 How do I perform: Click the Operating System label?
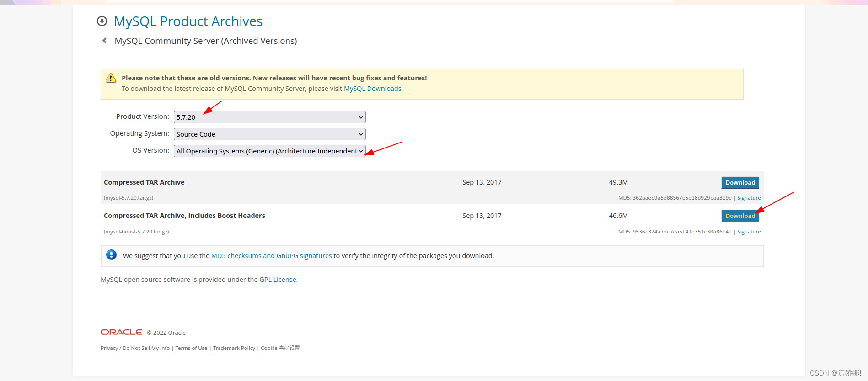coord(139,133)
